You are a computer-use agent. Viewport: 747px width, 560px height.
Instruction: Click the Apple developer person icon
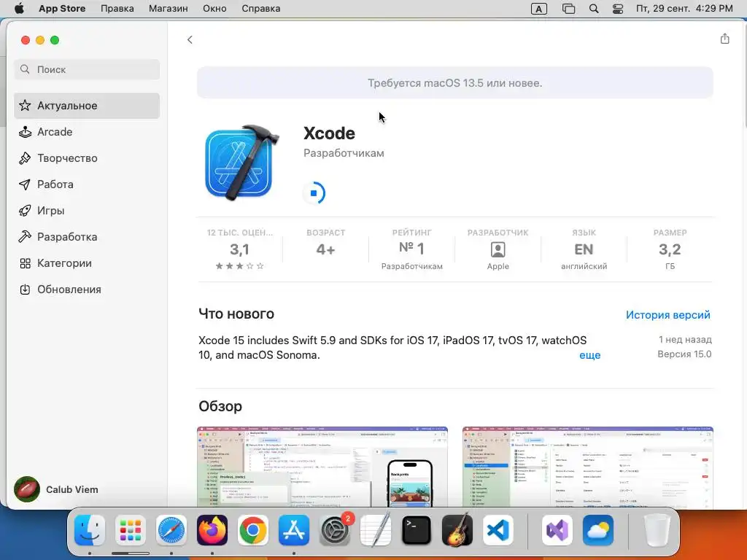498,249
